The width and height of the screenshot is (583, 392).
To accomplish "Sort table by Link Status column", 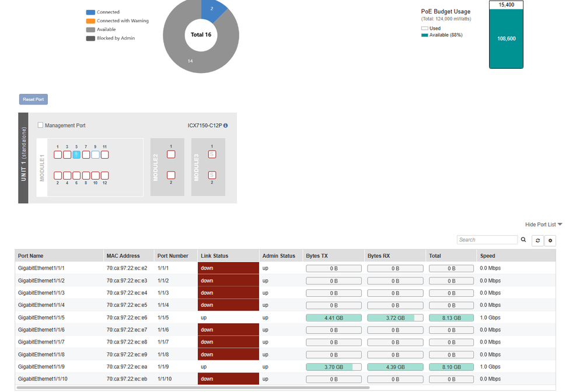I will coord(214,256).
